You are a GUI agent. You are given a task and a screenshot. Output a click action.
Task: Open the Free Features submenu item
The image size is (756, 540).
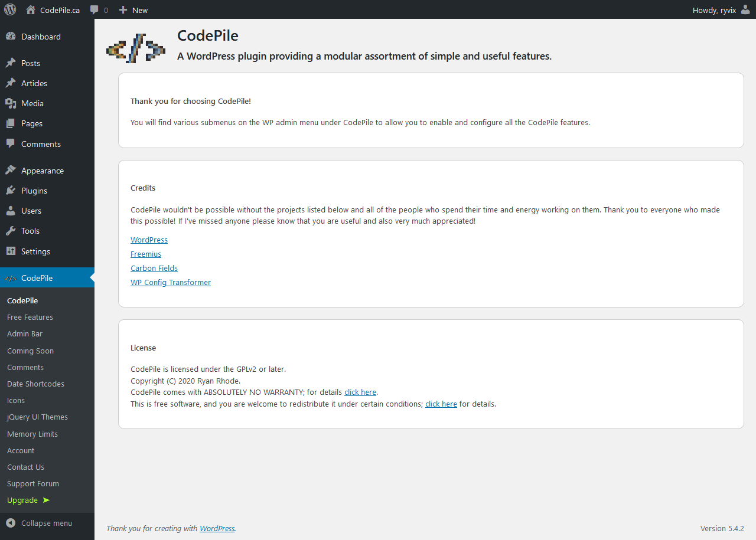coord(30,317)
